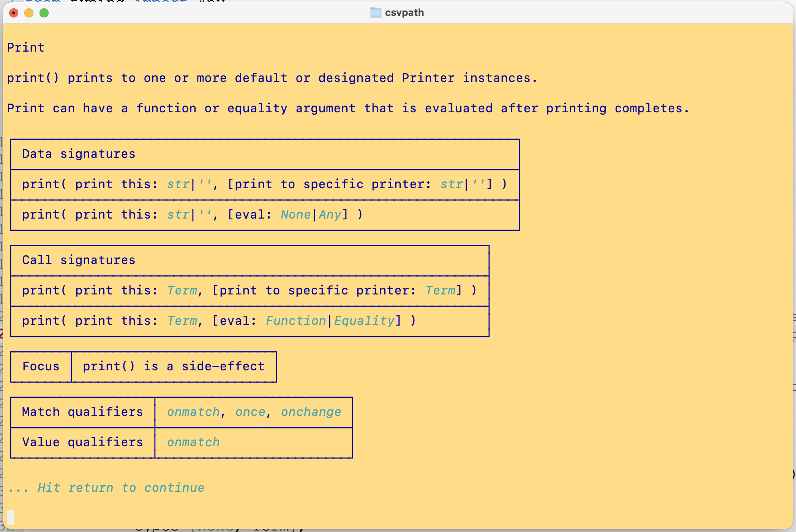796x532 pixels.
Task: Select the csvpath window title
Action: (x=404, y=13)
